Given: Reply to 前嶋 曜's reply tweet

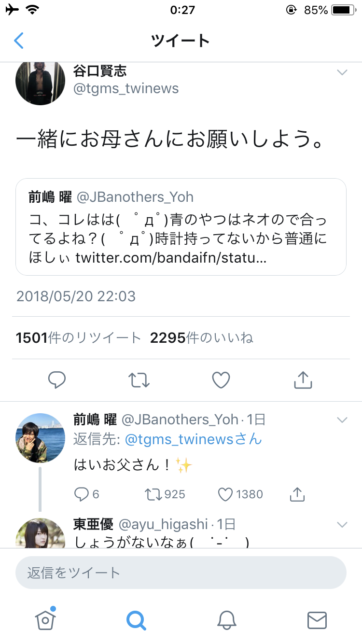Looking at the screenshot, I should (x=82, y=494).
